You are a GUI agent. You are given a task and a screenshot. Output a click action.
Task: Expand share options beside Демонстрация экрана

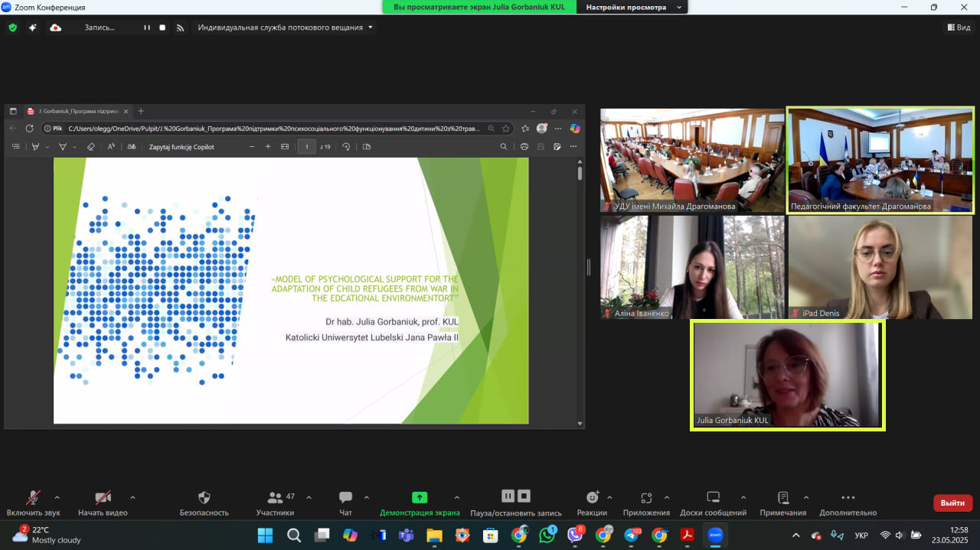click(457, 497)
